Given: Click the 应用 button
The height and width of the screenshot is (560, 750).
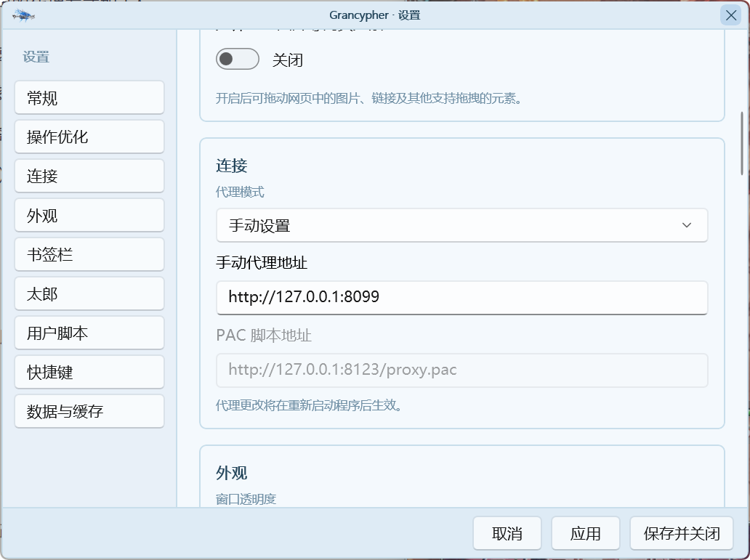Looking at the screenshot, I should click(x=586, y=533).
